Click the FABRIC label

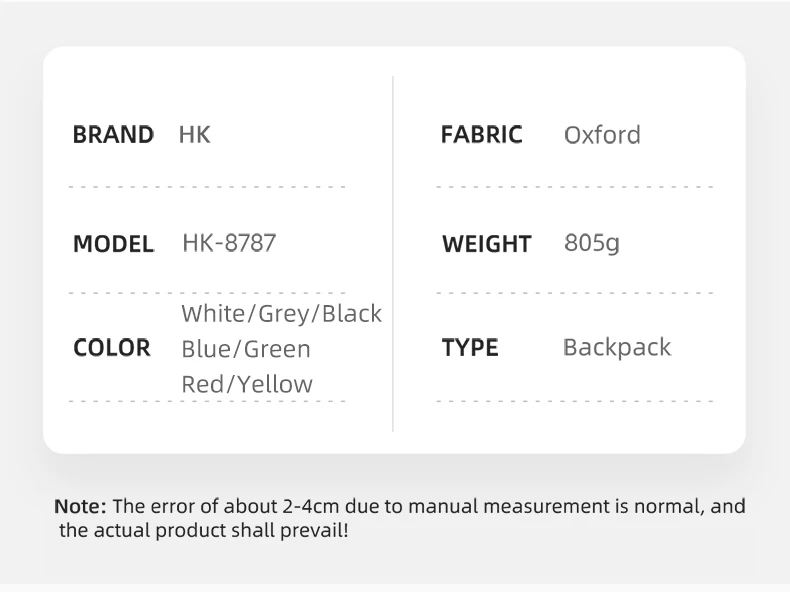coord(481,135)
